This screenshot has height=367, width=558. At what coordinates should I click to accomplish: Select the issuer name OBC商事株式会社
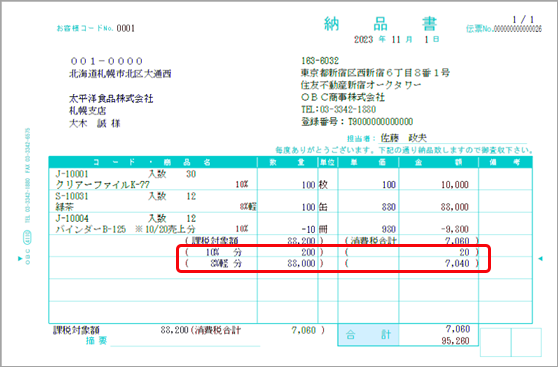(x=343, y=97)
